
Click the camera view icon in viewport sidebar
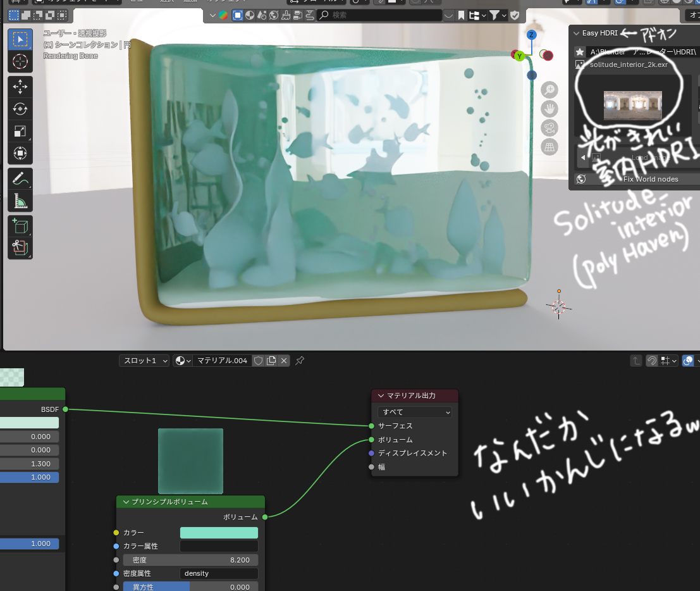coord(549,128)
